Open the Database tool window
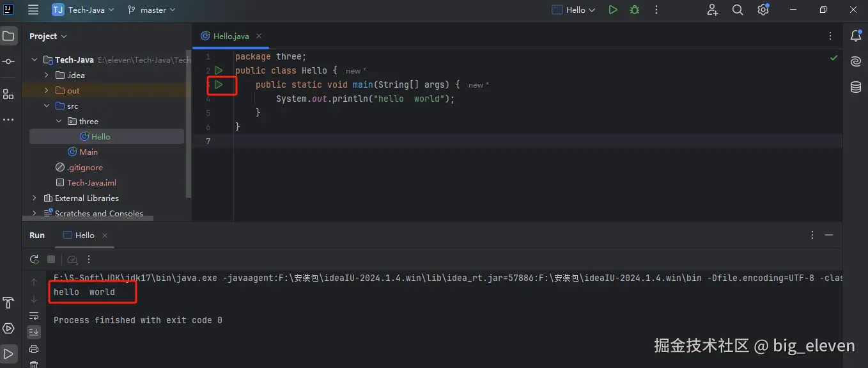Viewport: 868px width, 368px height. click(856, 87)
